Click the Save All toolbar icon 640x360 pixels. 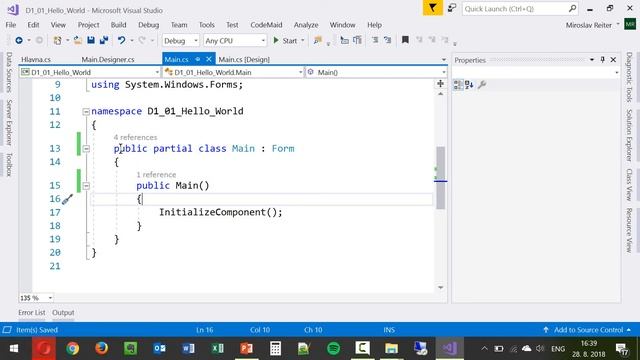click(x=104, y=40)
